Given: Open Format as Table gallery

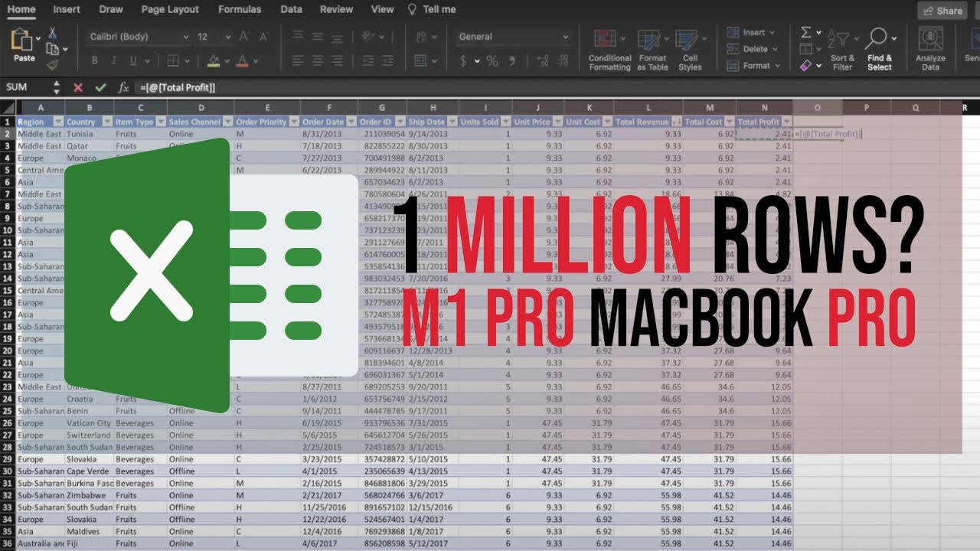Looking at the screenshot, I should click(652, 51).
